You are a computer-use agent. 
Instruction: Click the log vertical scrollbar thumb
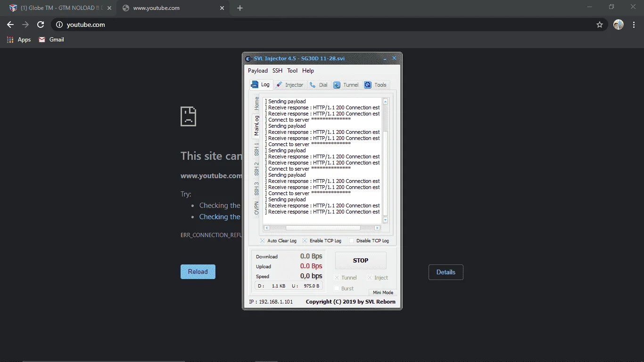(x=385, y=173)
